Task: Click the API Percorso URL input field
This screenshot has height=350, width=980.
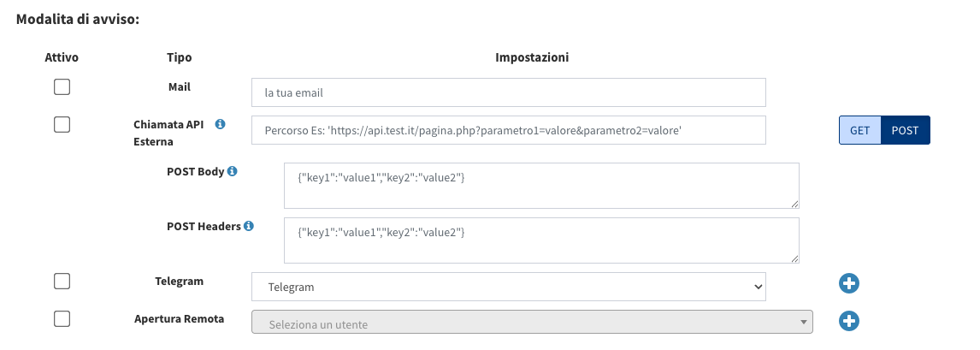Action: [x=509, y=130]
